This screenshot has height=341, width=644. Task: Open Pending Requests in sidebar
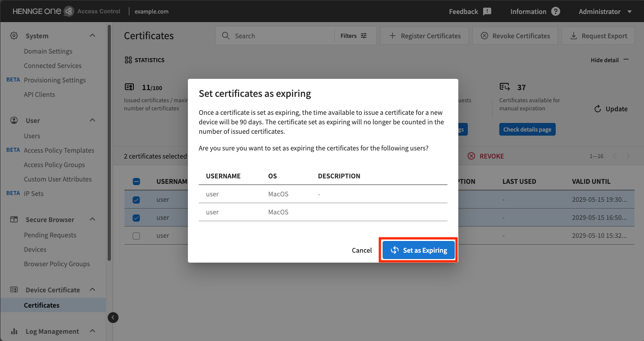(50, 235)
